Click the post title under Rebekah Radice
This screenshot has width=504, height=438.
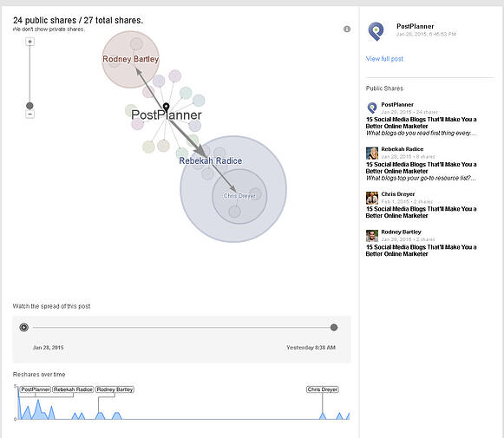pos(421,167)
